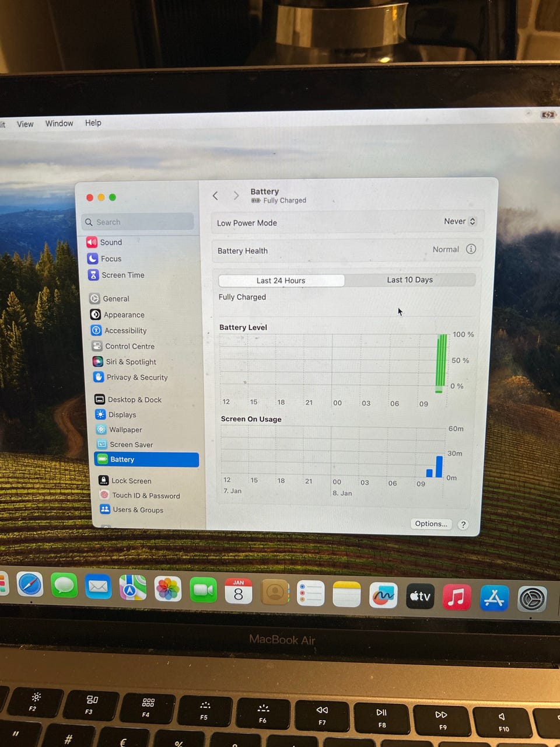Open Messages from the Dock
Viewport: 560px width, 747px height.
click(64, 585)
